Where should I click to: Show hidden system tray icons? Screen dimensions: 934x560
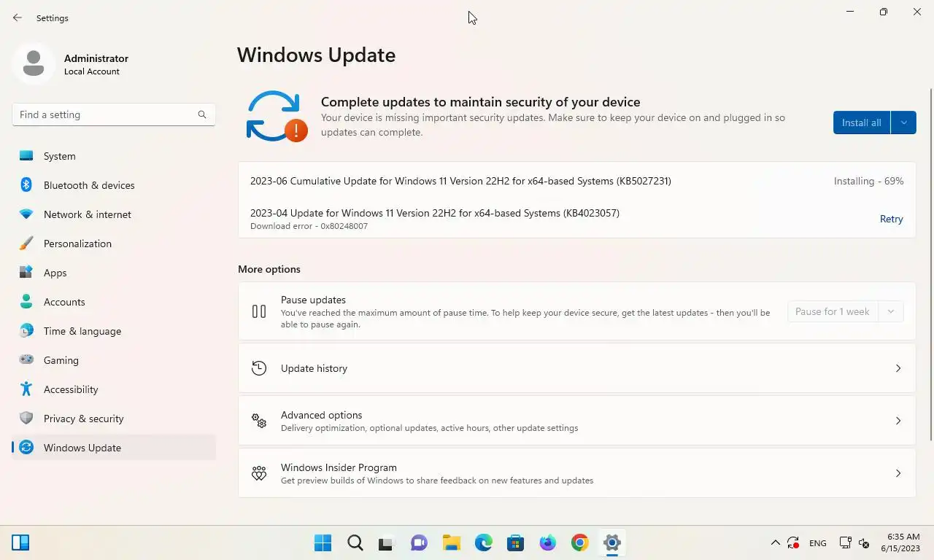click(x=775, y=543)
